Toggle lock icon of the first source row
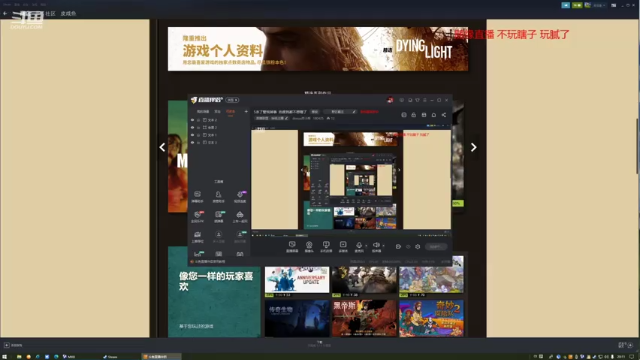Image resolution: width=640 pixels, height=360 pixels. point(199,120)
